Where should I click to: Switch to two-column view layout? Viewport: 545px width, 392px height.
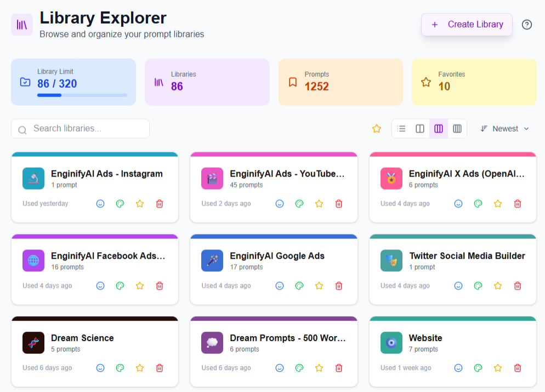click(x=420, y=129)
